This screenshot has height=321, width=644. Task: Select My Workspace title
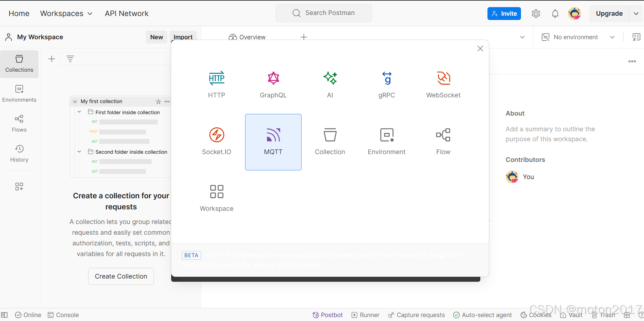40,37
